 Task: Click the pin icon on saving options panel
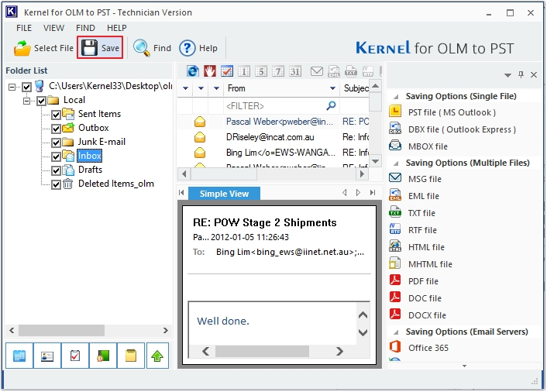[521, 74]
